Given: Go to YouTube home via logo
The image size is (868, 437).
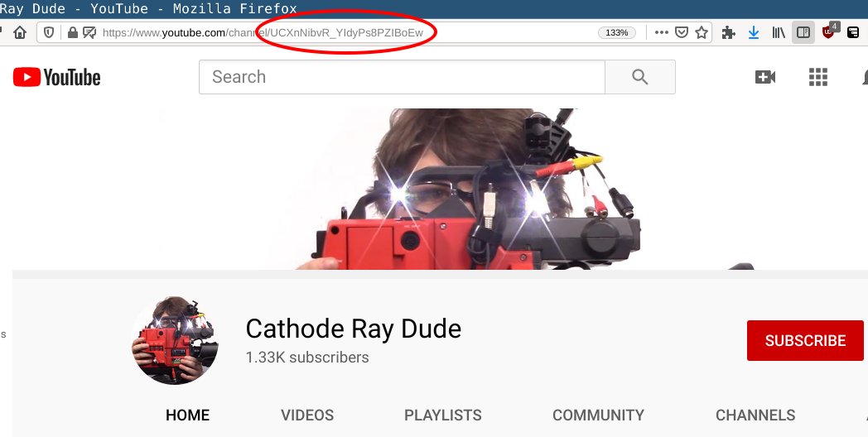Looking at the screenshot, I should pyautogui.click(x=56, y=77).
